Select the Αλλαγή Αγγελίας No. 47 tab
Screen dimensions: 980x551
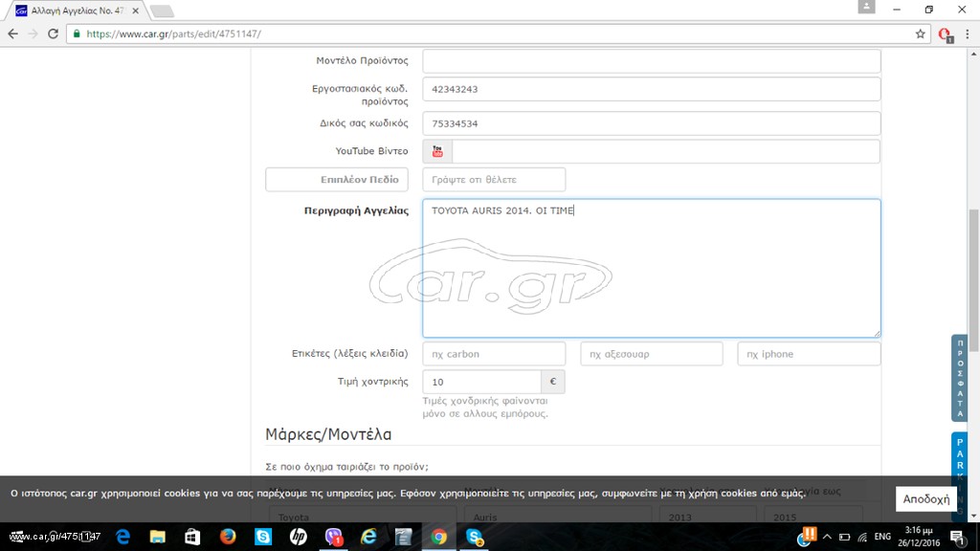[77, 11]
